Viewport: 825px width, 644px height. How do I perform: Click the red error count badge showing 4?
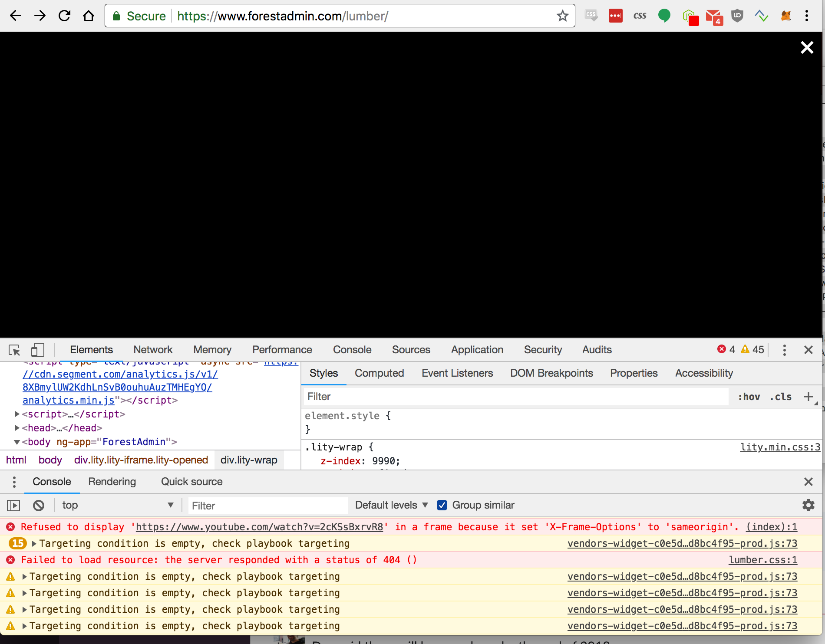tap(727, 349)
